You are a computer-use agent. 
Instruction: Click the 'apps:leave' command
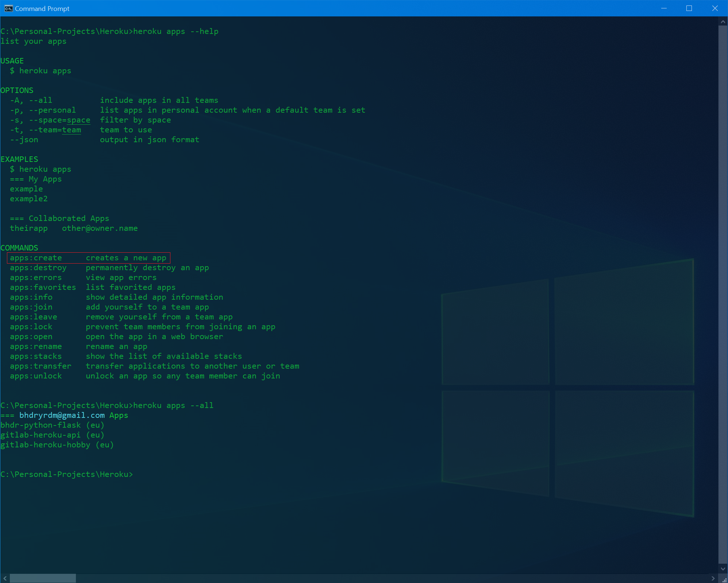tap(34, 317)
